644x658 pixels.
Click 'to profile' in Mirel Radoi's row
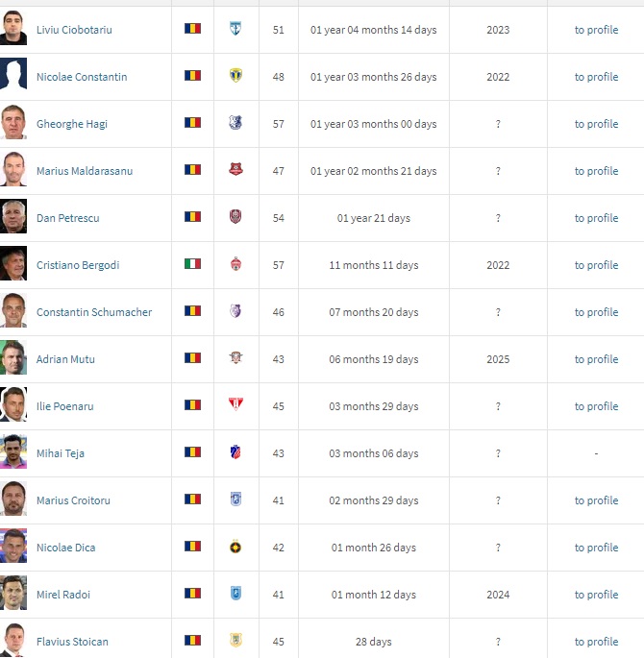pyautogui.click(x=596, y=595)
